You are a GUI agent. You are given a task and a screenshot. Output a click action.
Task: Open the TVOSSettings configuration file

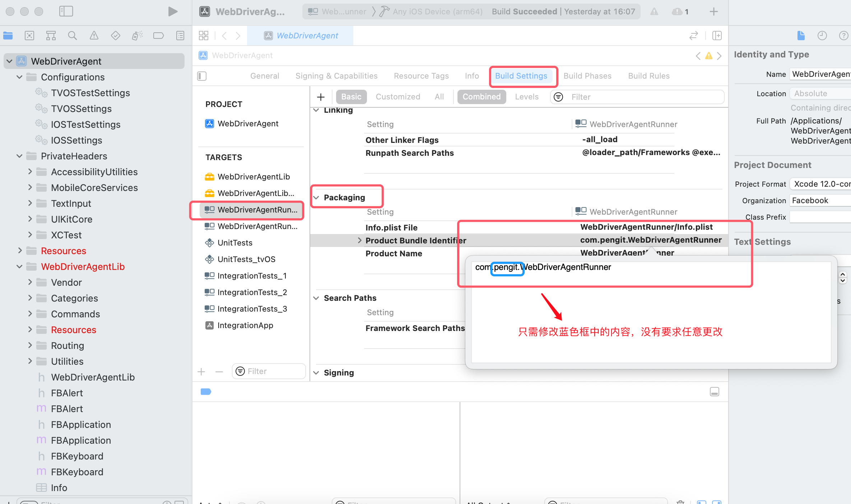tap(81, 109)
